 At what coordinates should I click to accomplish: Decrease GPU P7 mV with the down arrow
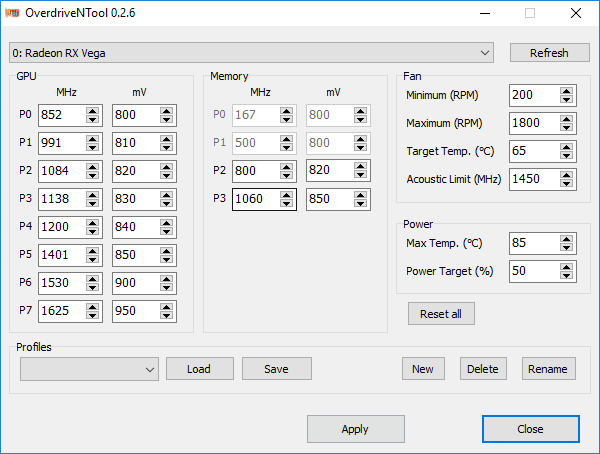(166, 315)
